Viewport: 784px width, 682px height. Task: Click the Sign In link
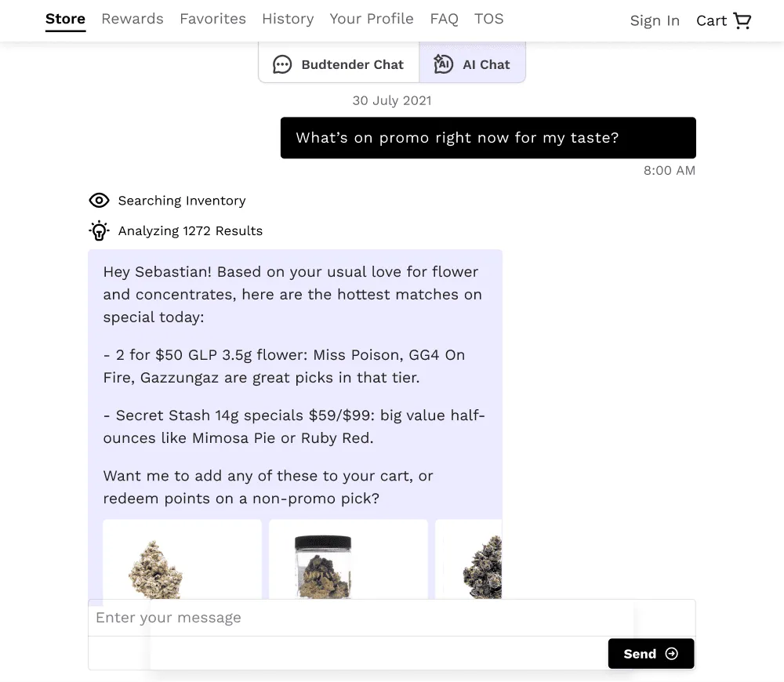click(x=655, y=20)
